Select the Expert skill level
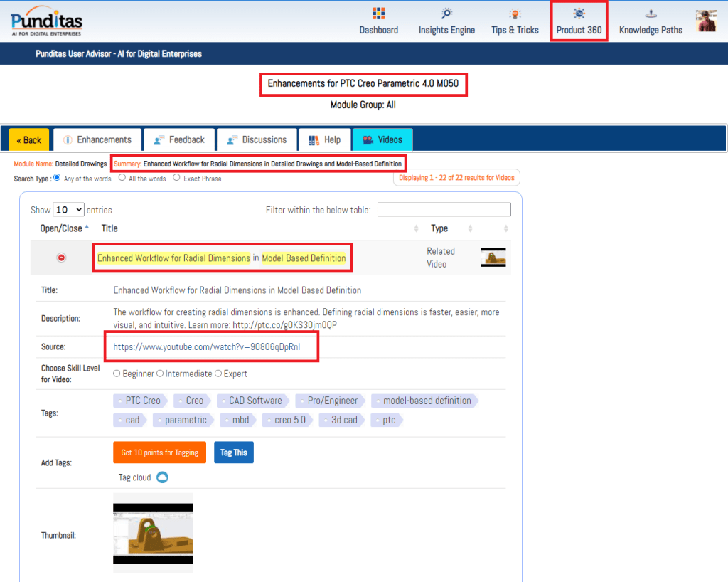Image resolution: width=728 pixels, height=582 pixels. (218, 374)
